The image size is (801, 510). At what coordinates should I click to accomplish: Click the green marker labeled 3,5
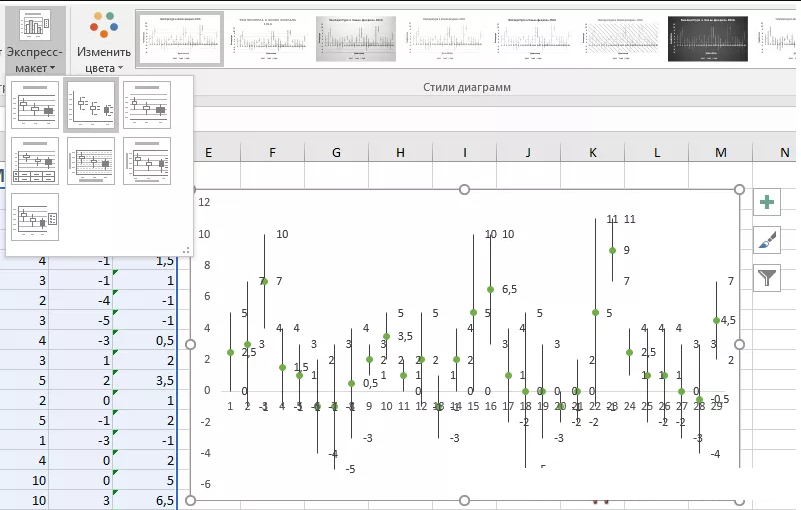[387, 337]
